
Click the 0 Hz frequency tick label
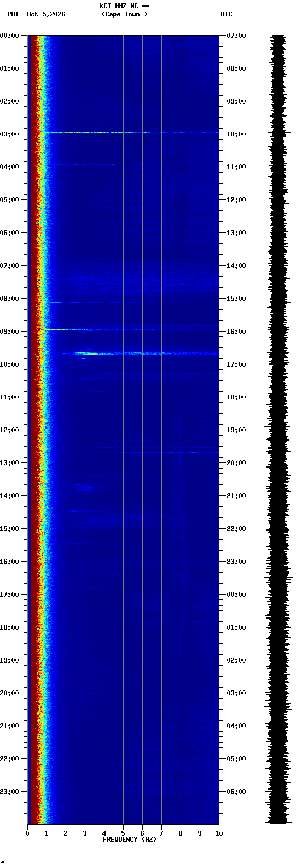tap(27, 833)
